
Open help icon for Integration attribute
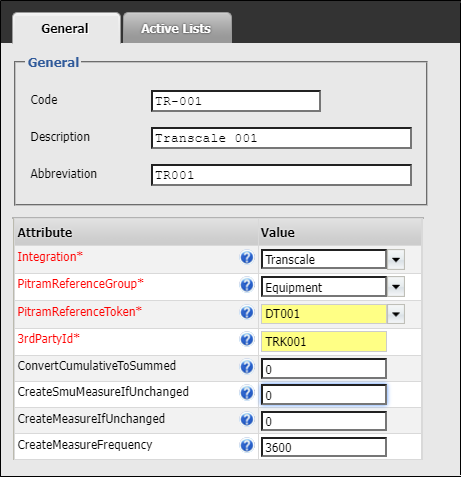tap(247, 257)
